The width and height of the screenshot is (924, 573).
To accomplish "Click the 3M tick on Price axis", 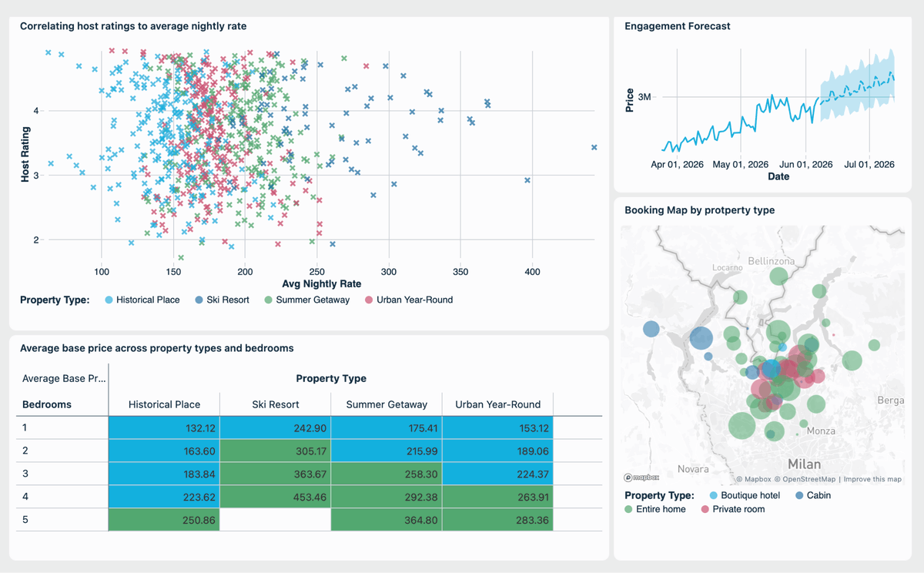I will pos(644,97).
